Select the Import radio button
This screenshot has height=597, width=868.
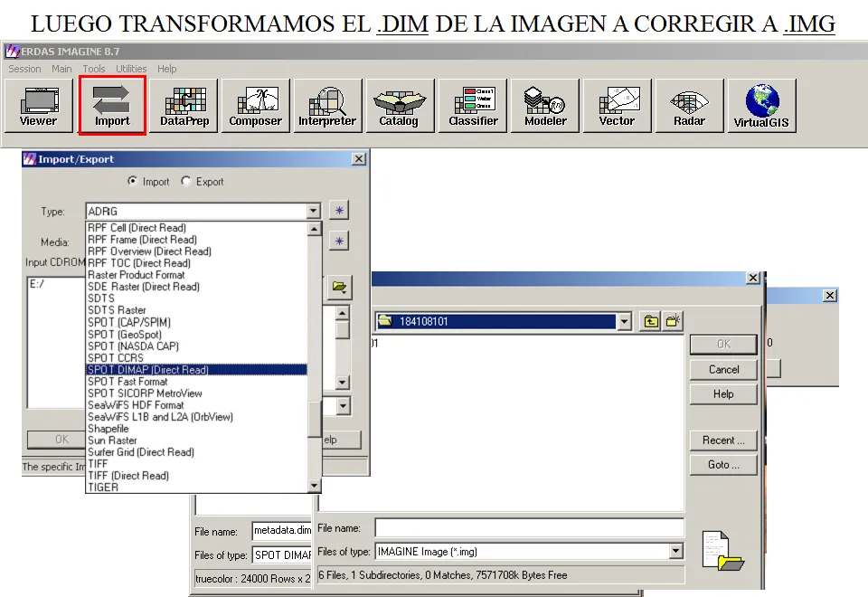pos(132,181)
